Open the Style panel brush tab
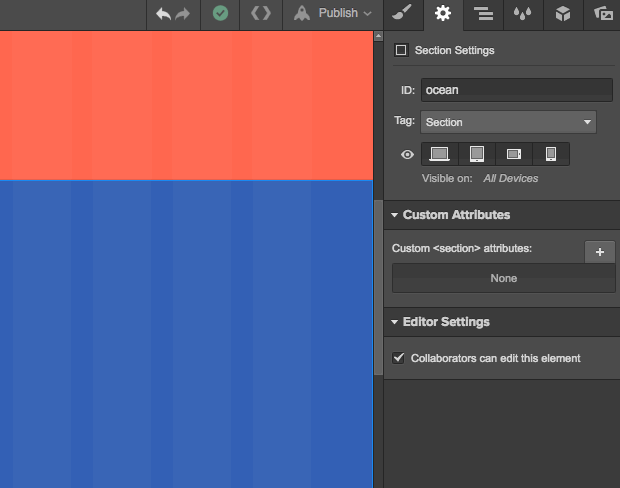The height and width of the screenshot is (488, 620). (401, 14)
